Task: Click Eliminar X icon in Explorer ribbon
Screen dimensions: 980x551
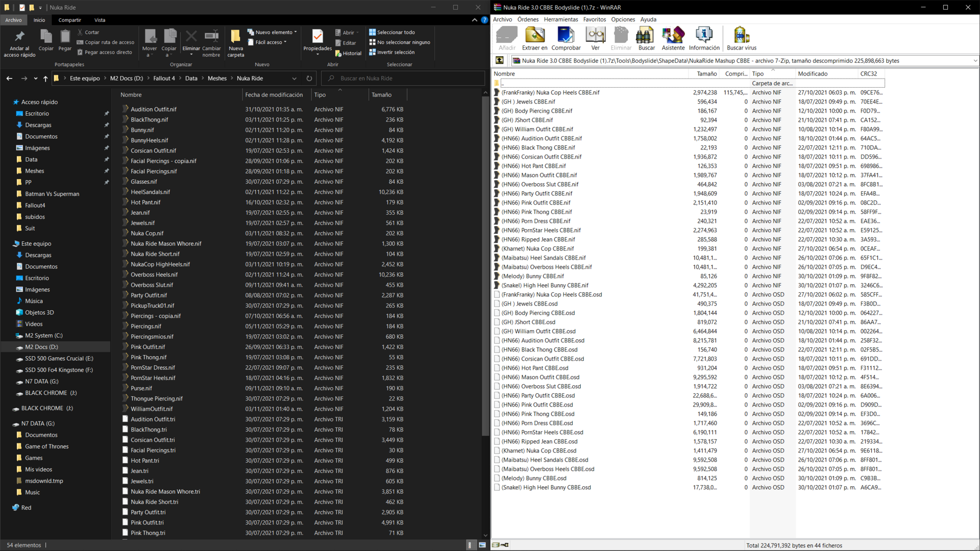Action: (x=191, y=36)
